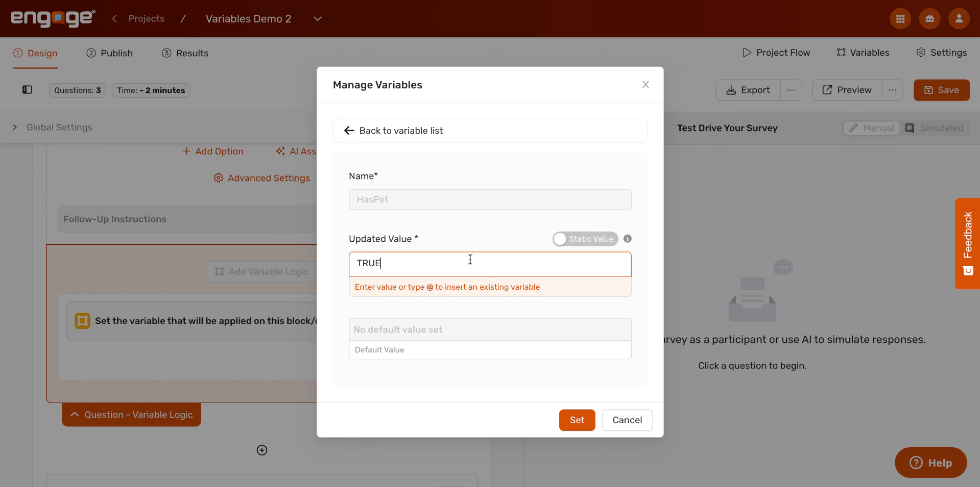
Task: Open the Feedback side tab
Action: coord(967,243)
